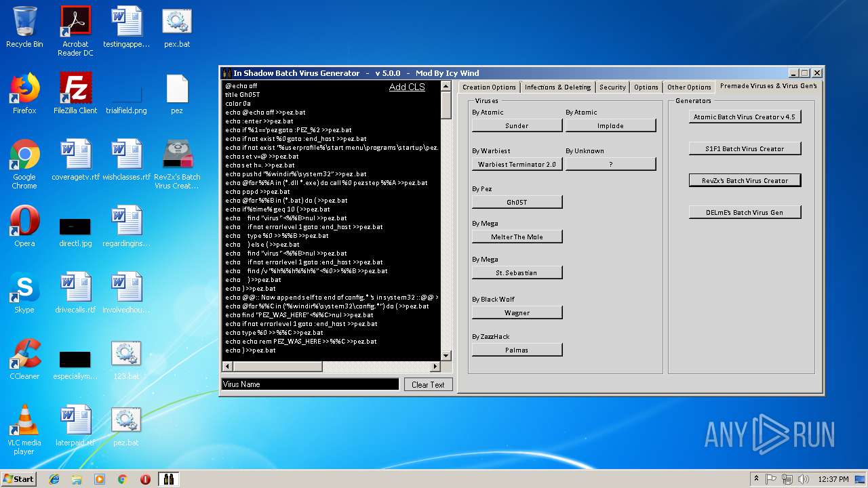Select Premade Viruses & Virus Gen's tab
Viewport: 868px width, 488px height.
pos(768,86)
